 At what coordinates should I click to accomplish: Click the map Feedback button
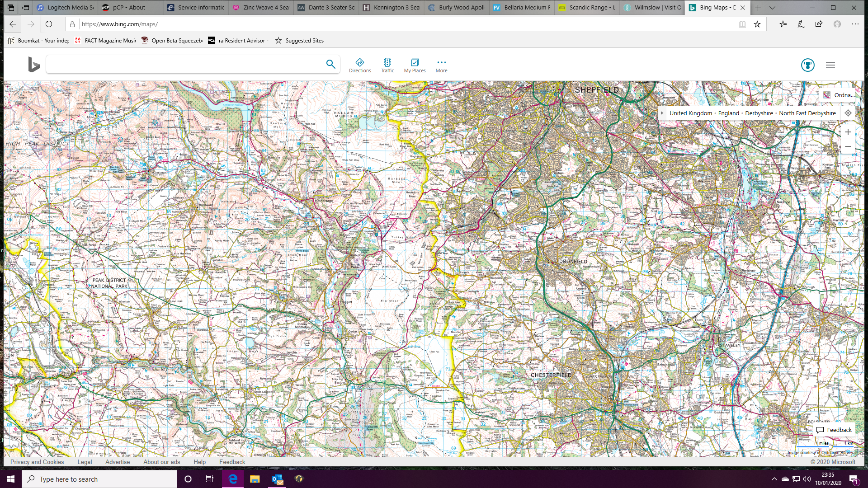pos(834,430)
